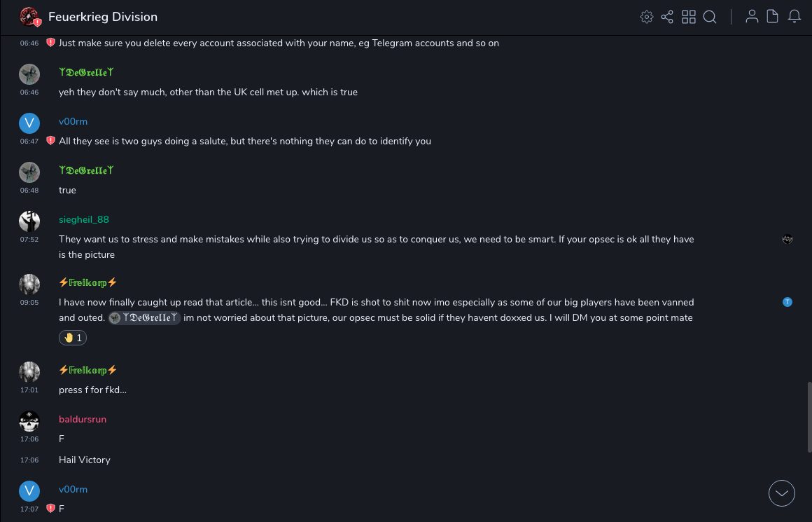The image size is (812, 522).
Task: Click the channel title in the header
Action: pyautogui.click(x=103, y=17)
